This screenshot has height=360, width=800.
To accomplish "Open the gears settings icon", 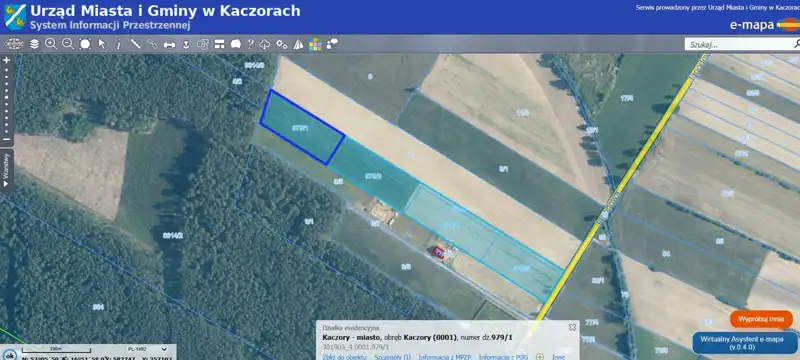I will (282, 44).
